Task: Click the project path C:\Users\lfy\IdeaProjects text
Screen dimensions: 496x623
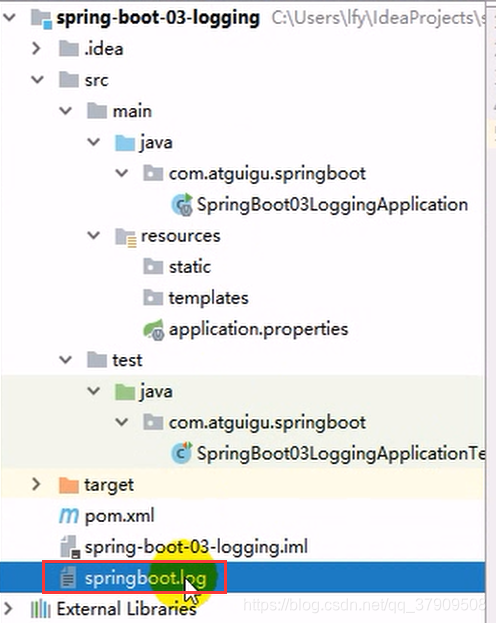Action: tap(378, 18)
